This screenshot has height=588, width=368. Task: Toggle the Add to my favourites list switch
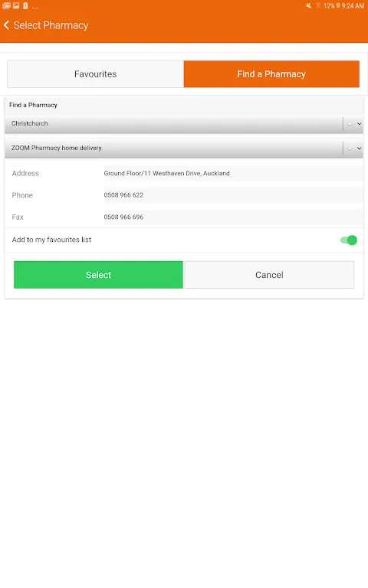(349, 240)
